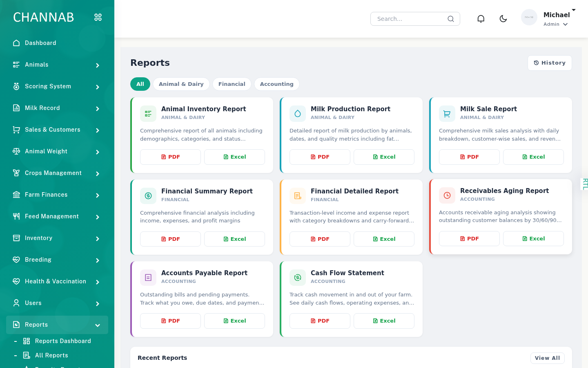The height and width of the screenshot is (368, 588).
Task: Open the Inventory sidebar menu
Action: tap(57, 238)
